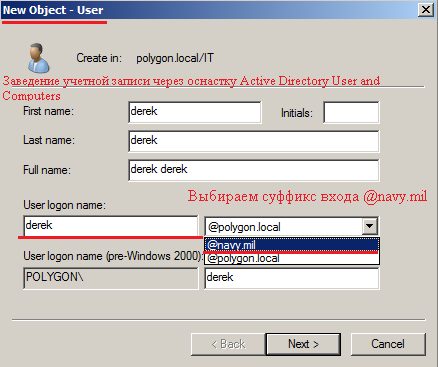Click the User logon name text box
The width and height of the screenshot is (438, 367).
pos(111,226)
